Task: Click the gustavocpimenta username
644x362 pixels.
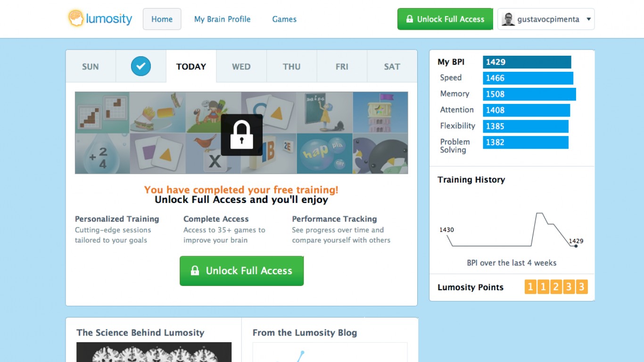Action: point(548,19)
